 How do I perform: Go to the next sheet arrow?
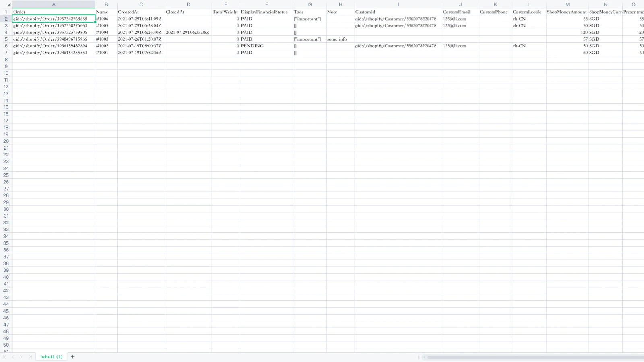coord(21,357)
